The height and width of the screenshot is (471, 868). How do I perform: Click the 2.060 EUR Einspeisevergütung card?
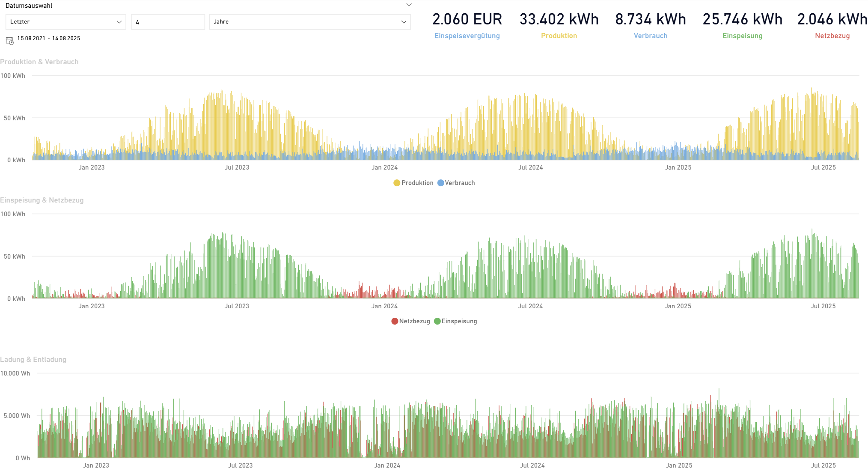467,20
